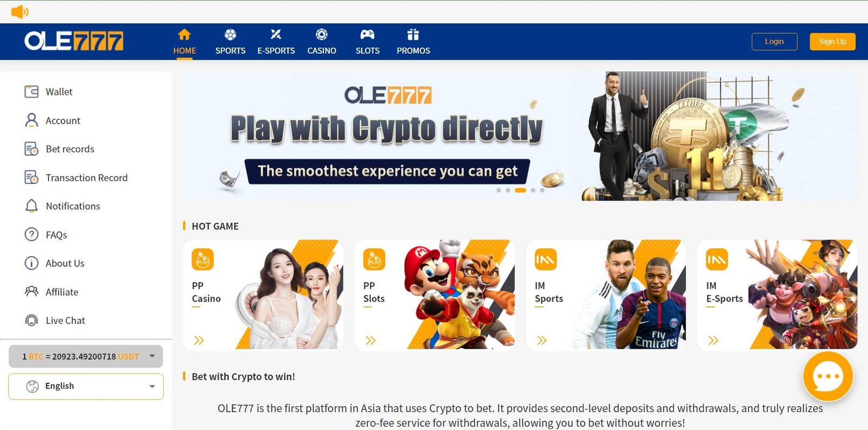Switch to the CASINO nav tab
Screen dimensions: 868x430
[322, 42]
